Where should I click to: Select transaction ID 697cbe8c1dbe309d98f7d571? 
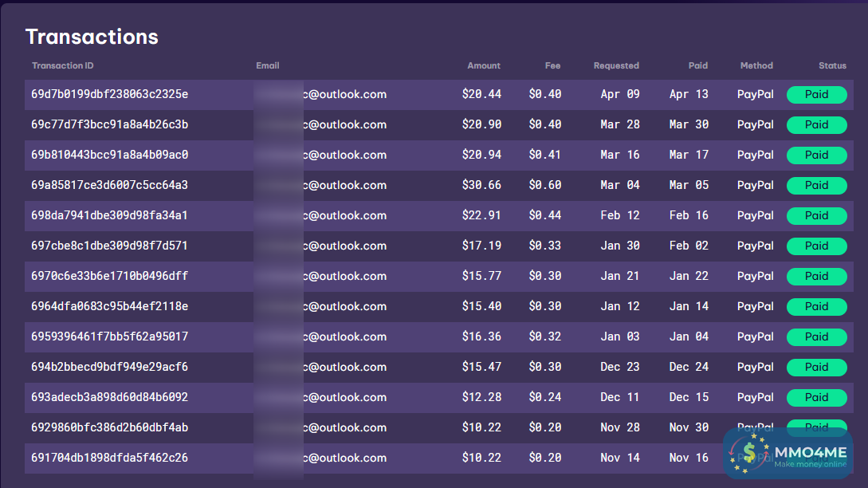110,246
